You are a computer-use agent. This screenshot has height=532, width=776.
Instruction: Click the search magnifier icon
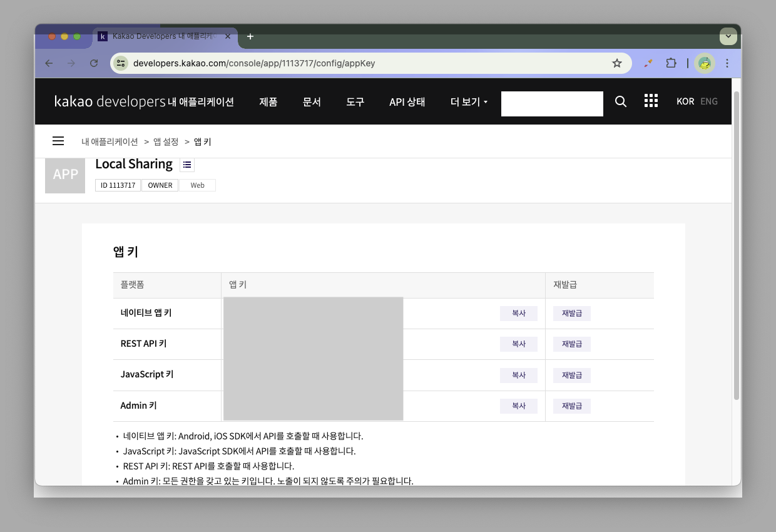621,101
